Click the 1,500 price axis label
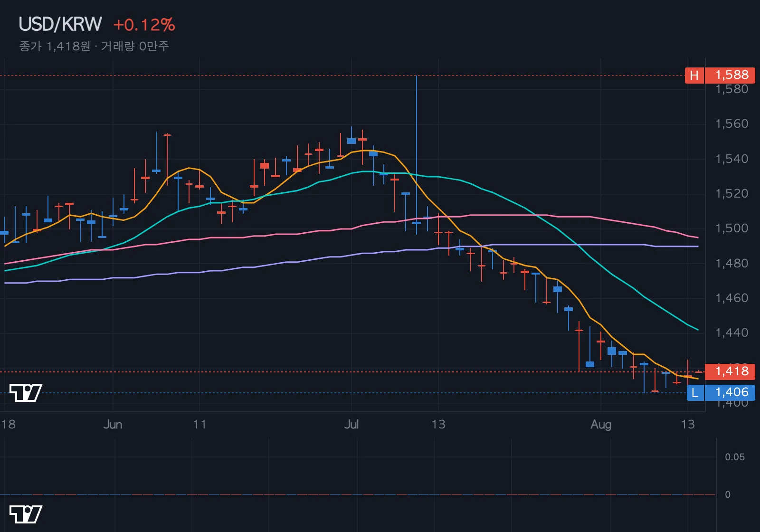 (x=731, y=228)
